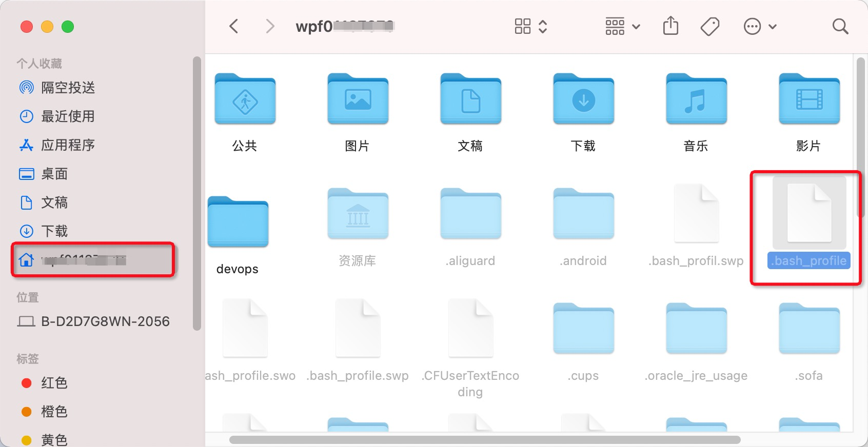The image size is (868, 447).
Task: Click the file area vertical scrollbar
Action: (x=860, y=137)
